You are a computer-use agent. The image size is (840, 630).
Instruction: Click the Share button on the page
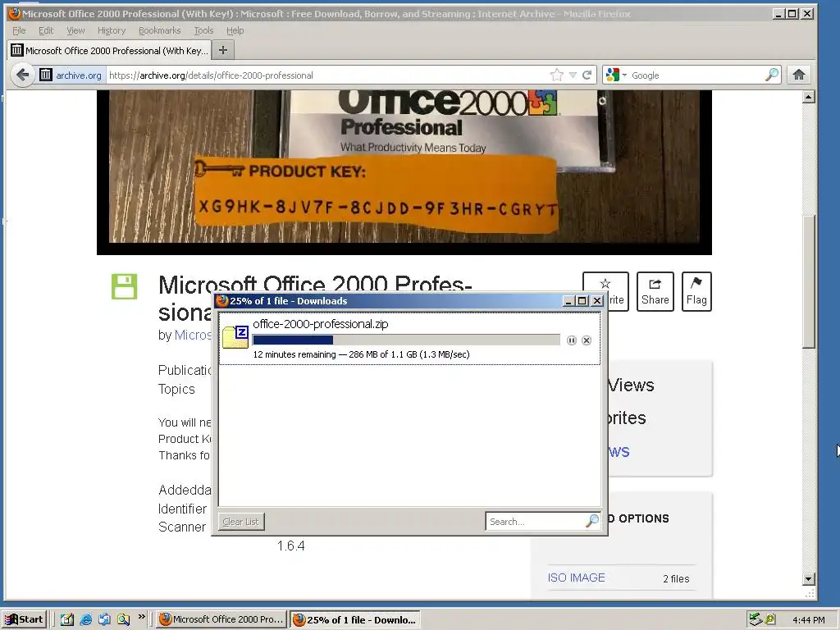[x=655, y=291]
